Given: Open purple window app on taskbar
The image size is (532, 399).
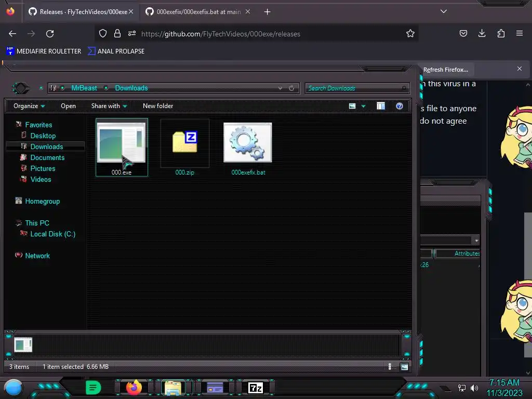Looking at the screenshot, I should [215, 388].
